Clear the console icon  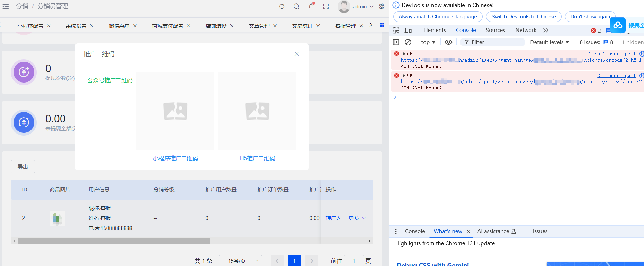coord(408,42)
